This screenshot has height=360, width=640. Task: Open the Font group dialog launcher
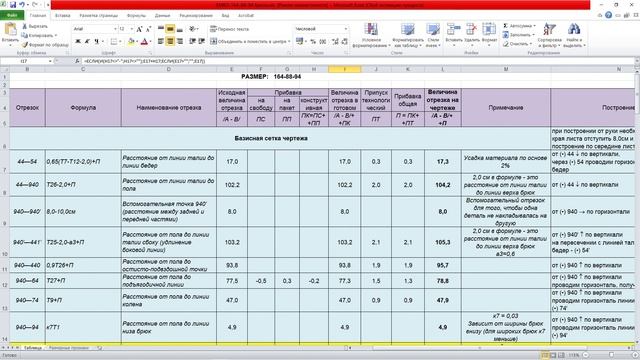coord(150,53)
